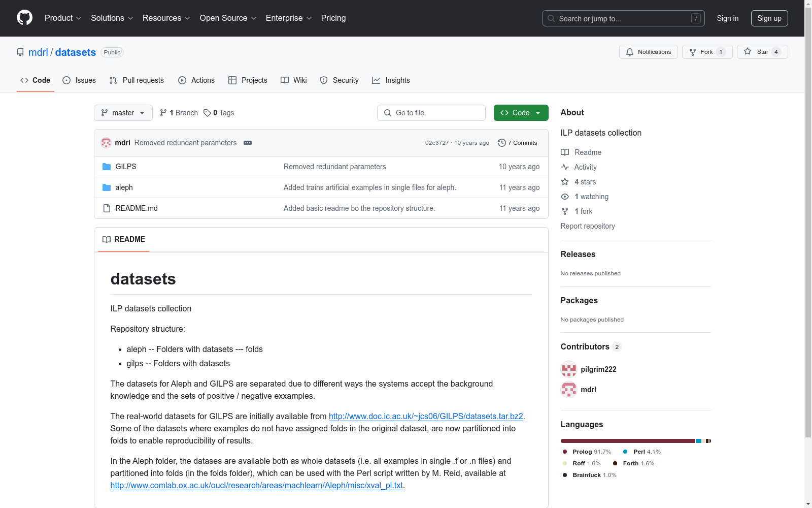Click the bell icon in Notifications
This screenshot has width=812, height=508.
point(630,52)
